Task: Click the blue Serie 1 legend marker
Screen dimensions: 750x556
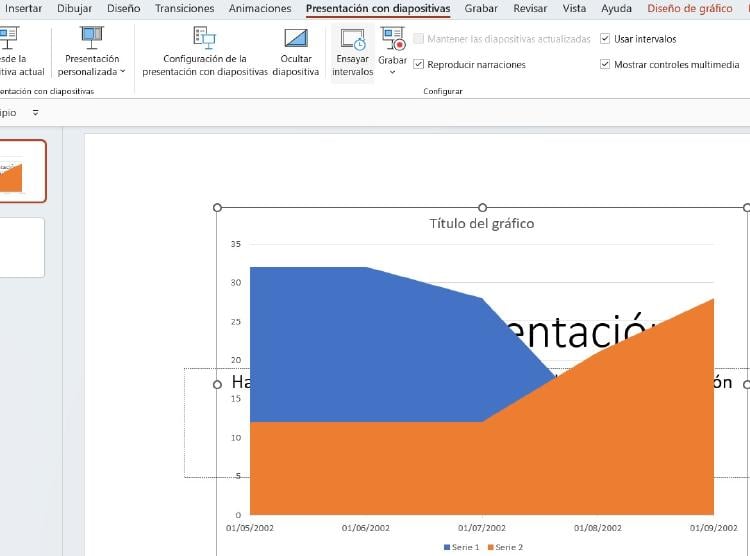Action: click(x=446, y=547)
